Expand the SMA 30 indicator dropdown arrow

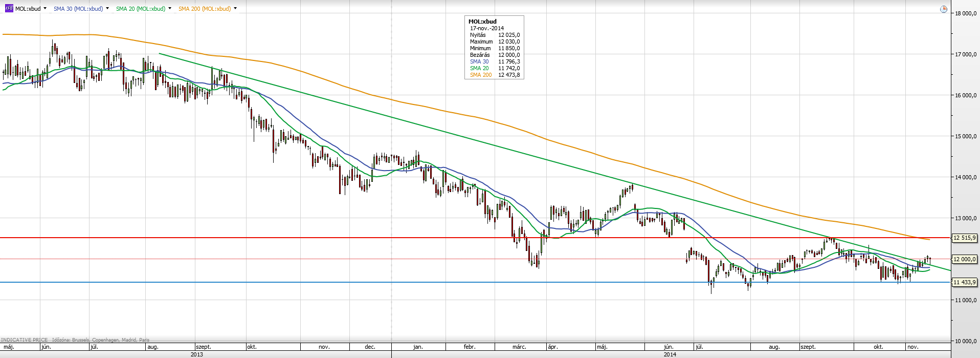[x=107, y=9]
